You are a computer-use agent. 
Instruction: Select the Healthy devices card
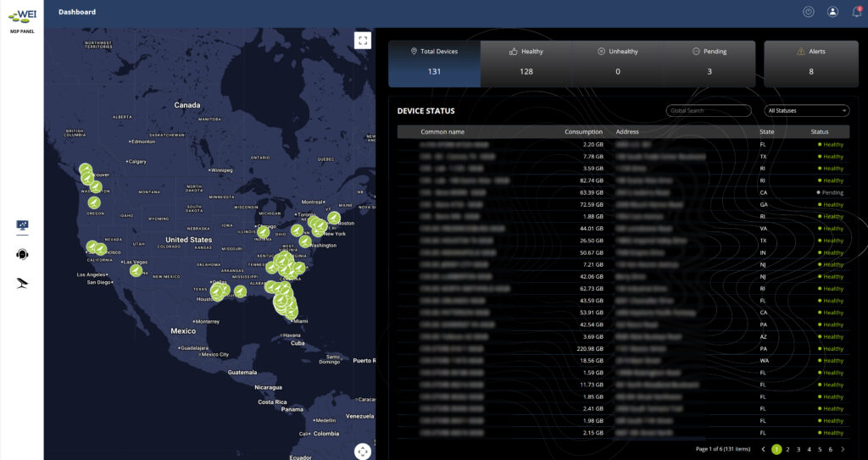click(x=526, y=64)
